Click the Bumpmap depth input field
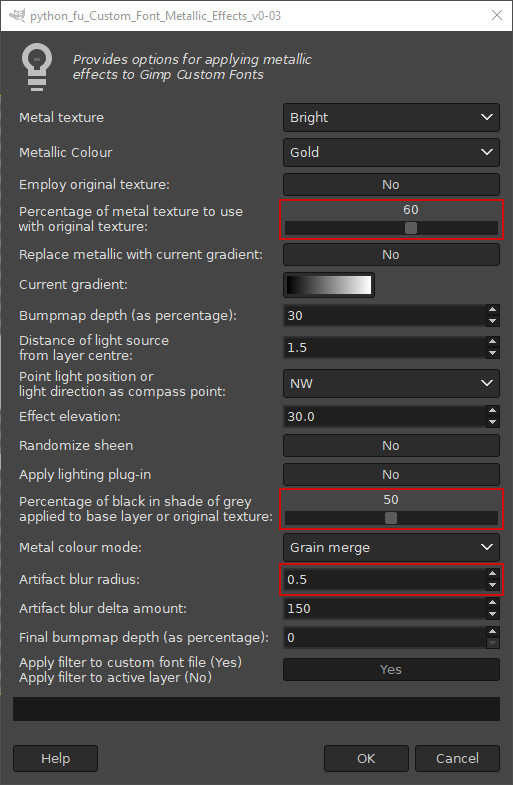The width and height of the screenshot is (513, 785). click(384, 315)
